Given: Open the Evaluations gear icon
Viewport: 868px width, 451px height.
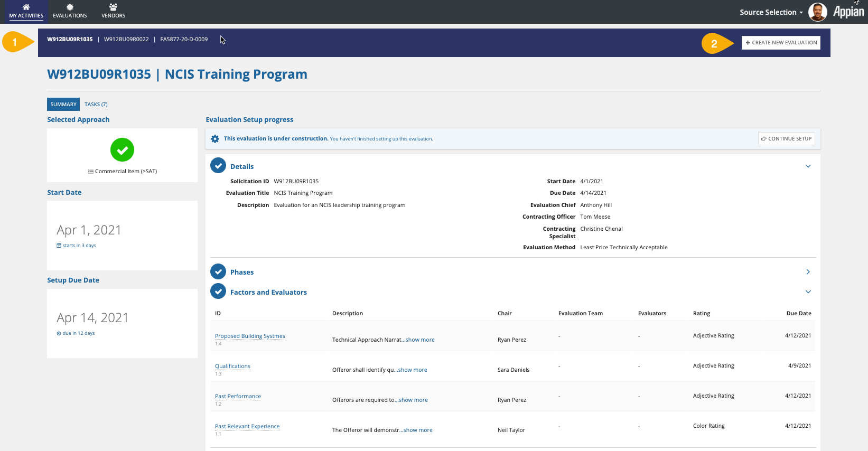Looking at the screenshot, I should click(x=70, y=7).
